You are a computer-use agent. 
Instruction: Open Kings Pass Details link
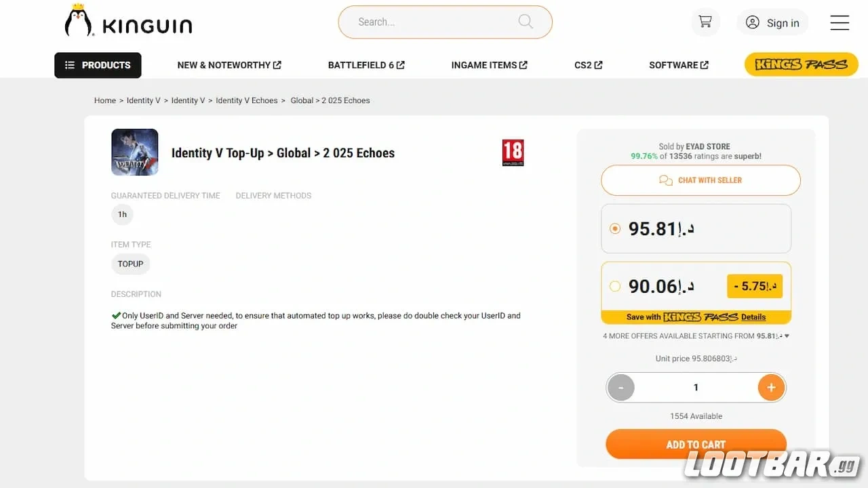(x=753, y=317)
